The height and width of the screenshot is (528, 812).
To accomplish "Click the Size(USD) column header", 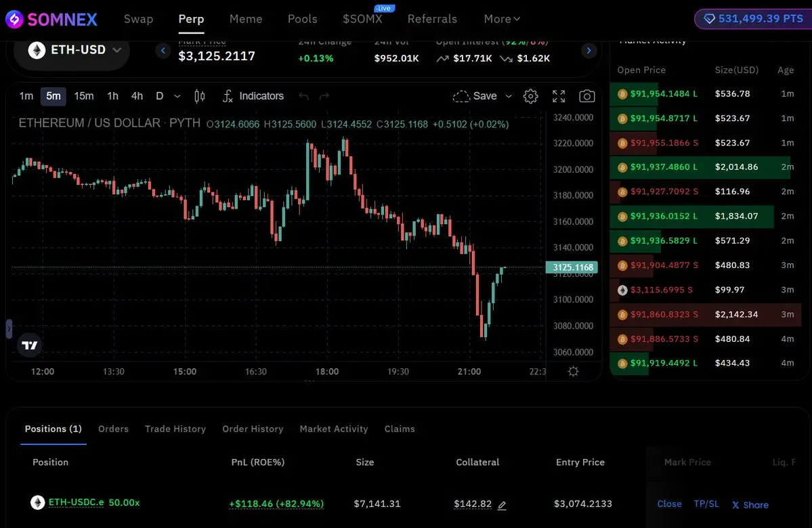I will pyautogui.click(x=736, y=70).
